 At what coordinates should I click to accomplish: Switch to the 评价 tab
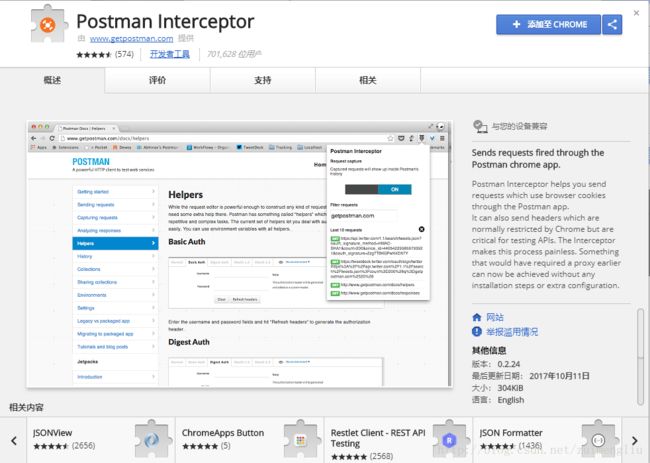pyautogui.click(x=158, y=80)
